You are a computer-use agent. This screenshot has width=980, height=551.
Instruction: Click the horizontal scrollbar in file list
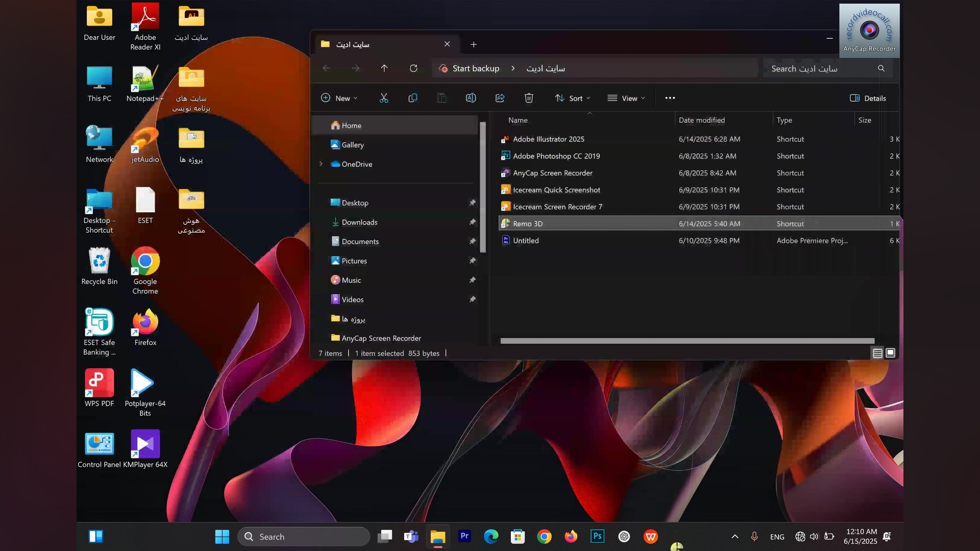[687, 341]
